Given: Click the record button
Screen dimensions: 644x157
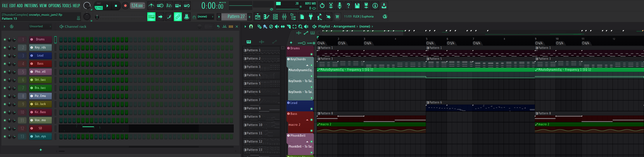Looking at the screenshot, I should pyautogui.click(x=125, y=5).
